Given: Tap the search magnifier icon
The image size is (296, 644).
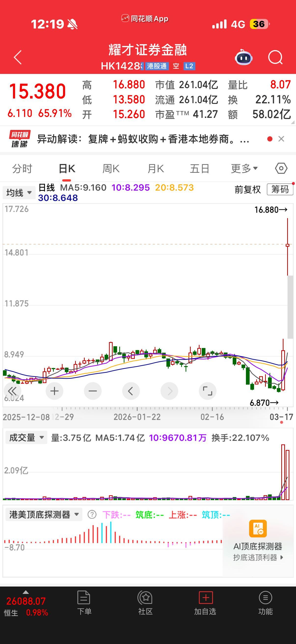Looking at the screenshot, I should tap(275, 57).
